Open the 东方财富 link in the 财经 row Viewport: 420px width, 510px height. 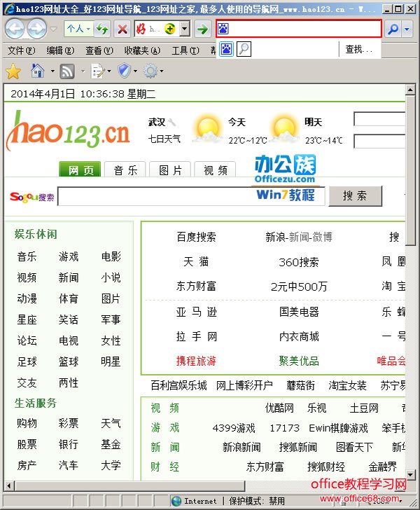(265, 467)
